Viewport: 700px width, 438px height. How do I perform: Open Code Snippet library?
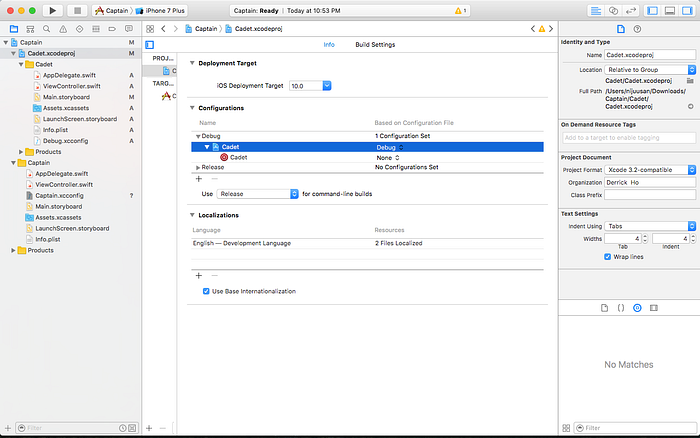coord(621,308)
